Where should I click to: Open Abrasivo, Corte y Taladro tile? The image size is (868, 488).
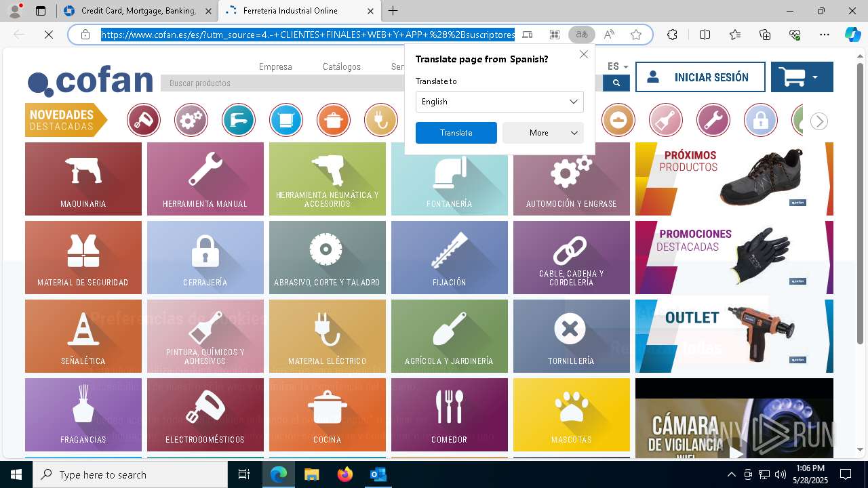[328, 258]
